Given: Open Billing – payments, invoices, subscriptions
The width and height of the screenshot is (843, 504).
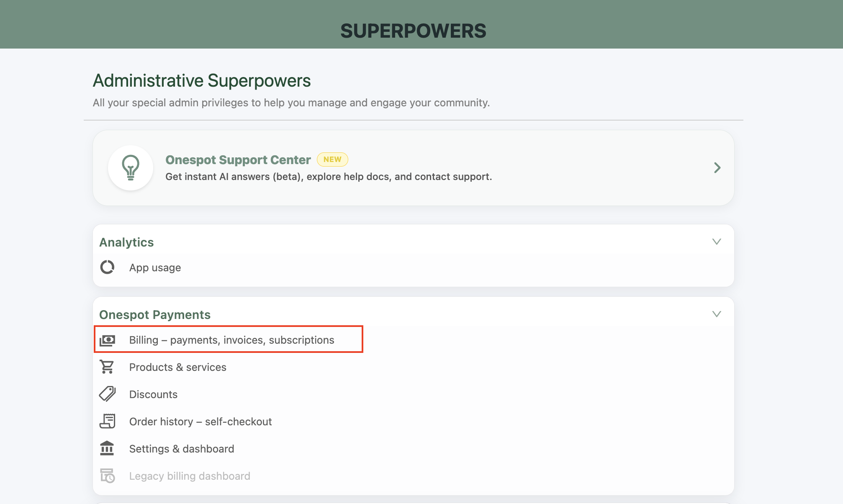Looking at the screenshot, I should [x=231, y=340].
